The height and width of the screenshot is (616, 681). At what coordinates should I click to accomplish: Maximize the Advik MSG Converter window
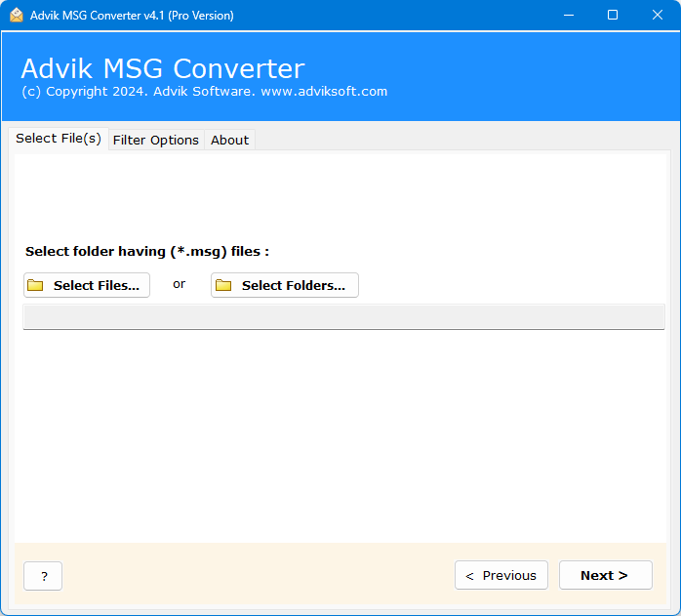click(x=613, y=15)
